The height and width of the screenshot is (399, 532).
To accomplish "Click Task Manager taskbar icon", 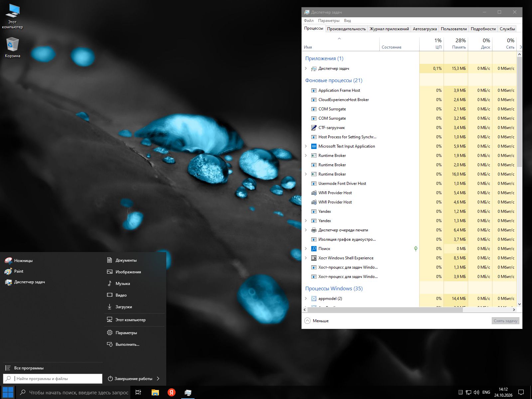I will coord(188,392).
